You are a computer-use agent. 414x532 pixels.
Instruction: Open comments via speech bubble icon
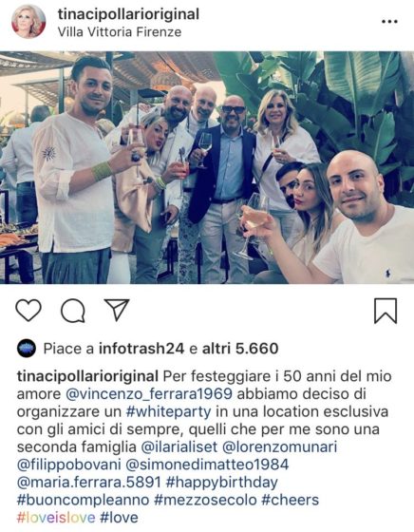tap(73, 311)
